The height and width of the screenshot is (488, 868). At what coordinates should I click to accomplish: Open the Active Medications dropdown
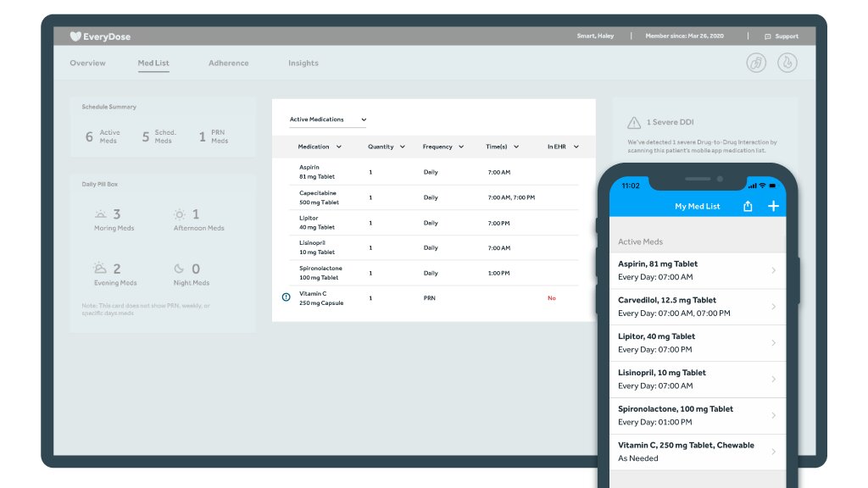(x=328, y=119)
